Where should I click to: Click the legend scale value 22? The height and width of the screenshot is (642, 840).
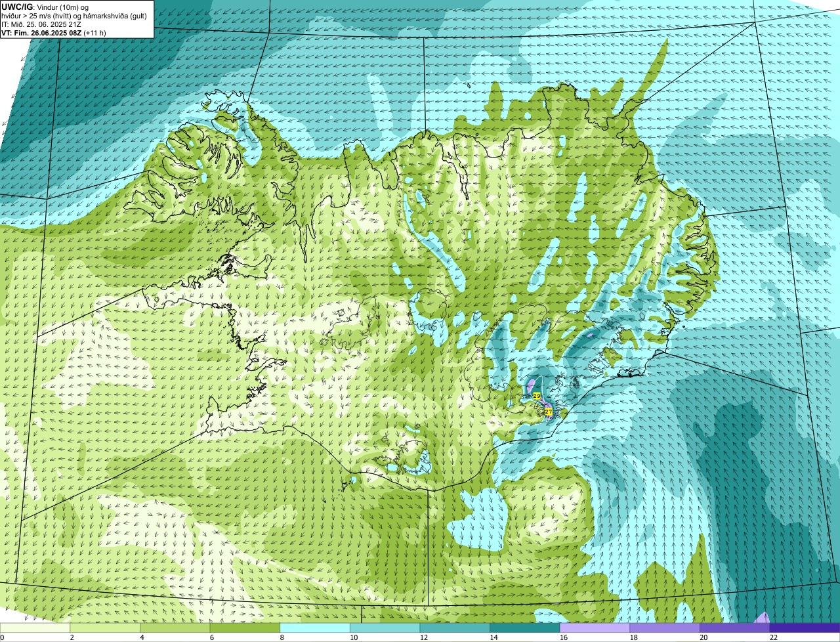[774, 637]
